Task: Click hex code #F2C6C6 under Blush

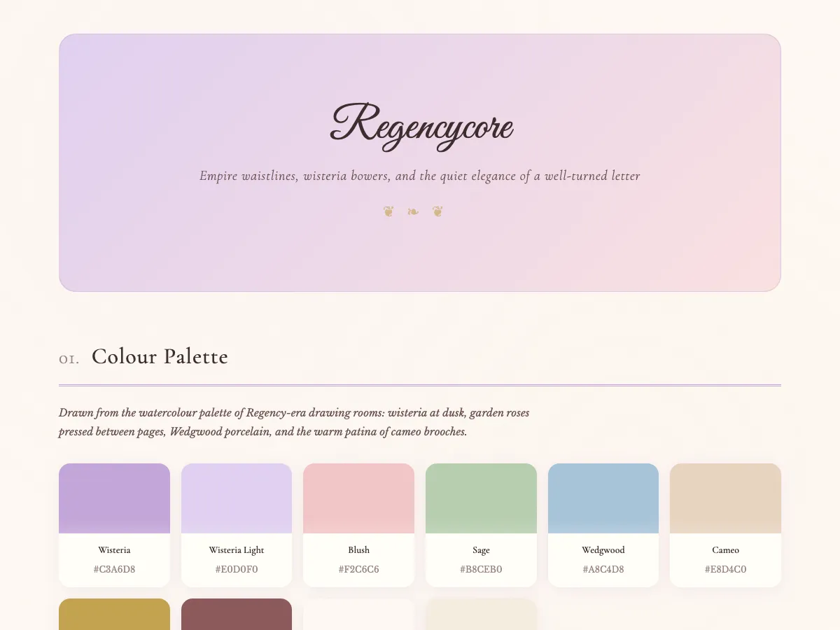Action: (358, 569)
